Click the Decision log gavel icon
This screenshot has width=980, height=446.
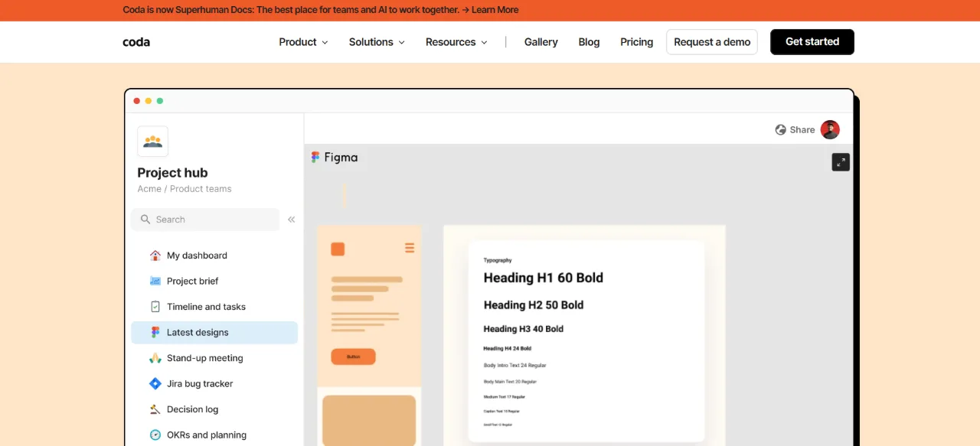point(155,409)
